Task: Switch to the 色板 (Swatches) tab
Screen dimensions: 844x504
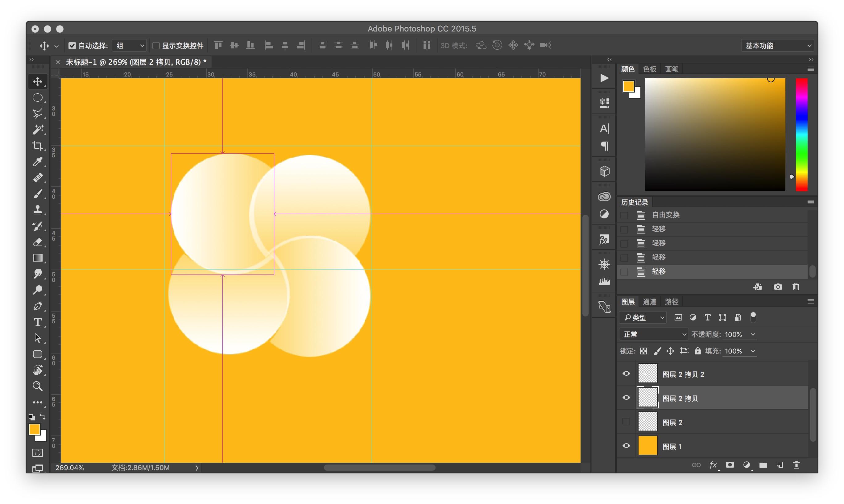Action: point(649,69)
